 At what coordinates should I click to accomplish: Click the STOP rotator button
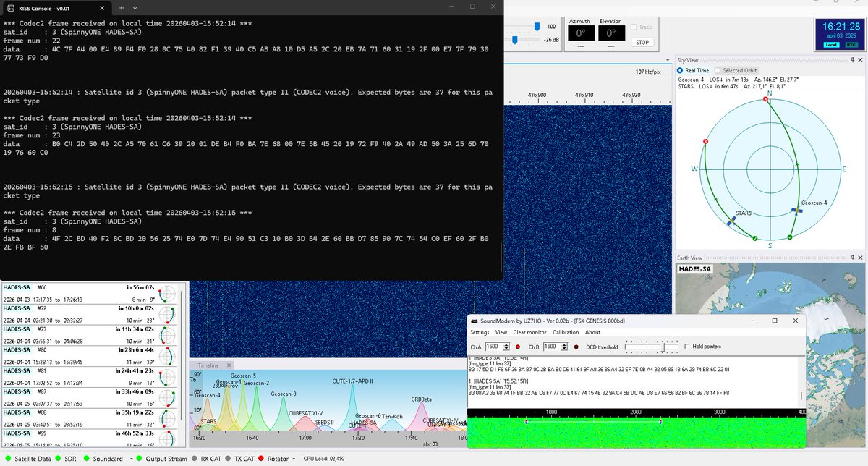click(642, 43)
